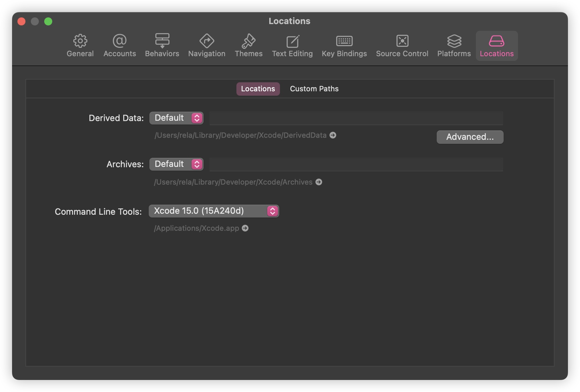The image size is (580, 392).
Task: Zoom the settings window with green button
Action: [x=48, y=21]
